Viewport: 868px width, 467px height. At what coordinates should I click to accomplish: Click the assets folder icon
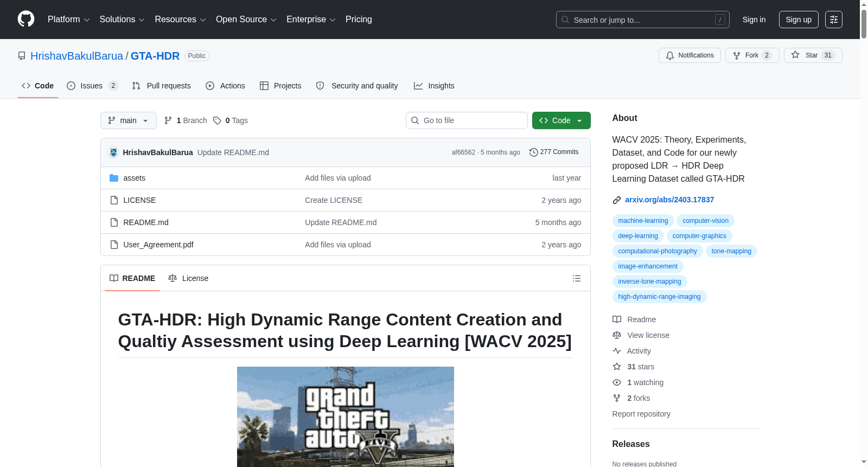coord(114,178)
